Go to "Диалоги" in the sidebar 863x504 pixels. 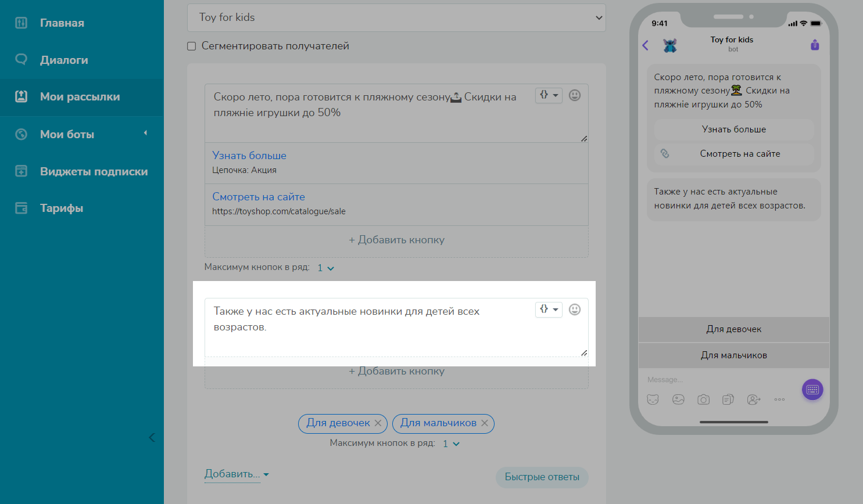click(x=64, y=60)
